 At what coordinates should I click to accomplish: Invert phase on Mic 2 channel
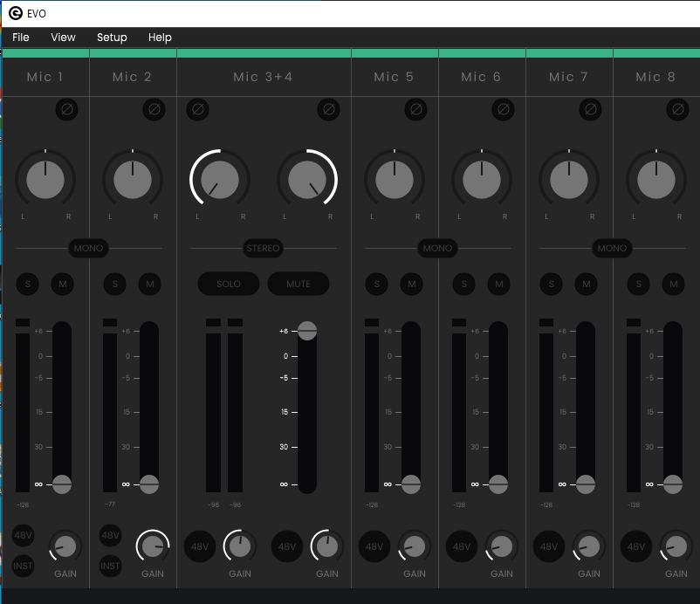[x=154, y=109]
